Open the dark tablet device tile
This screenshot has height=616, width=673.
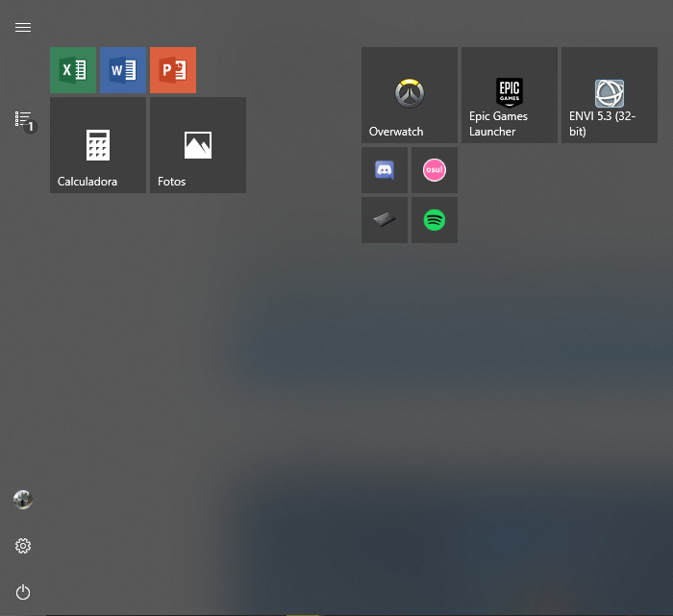click(x=385, y=220)
